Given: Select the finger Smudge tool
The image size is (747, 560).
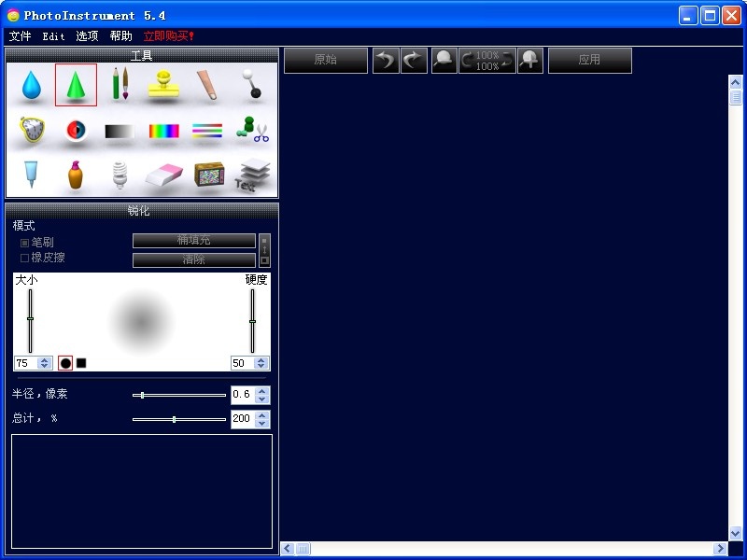Looking at the screenshot, I should click(x=207, y=85).
